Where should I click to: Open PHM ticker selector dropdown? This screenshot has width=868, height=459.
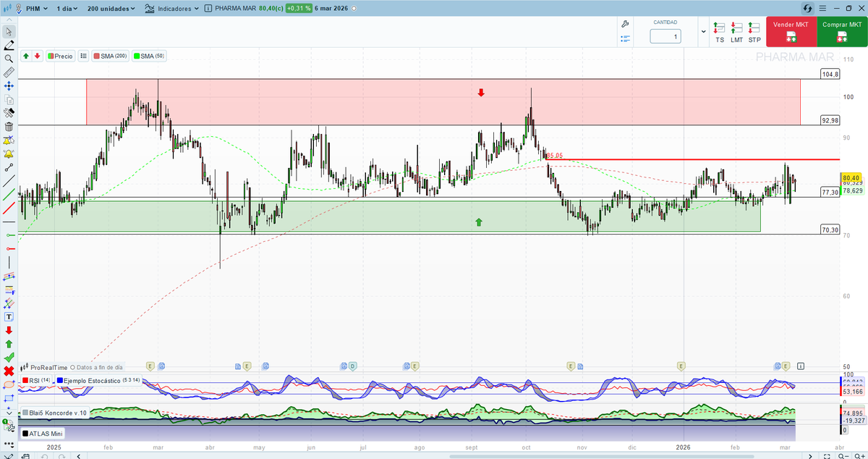click(x=36, y=9)
